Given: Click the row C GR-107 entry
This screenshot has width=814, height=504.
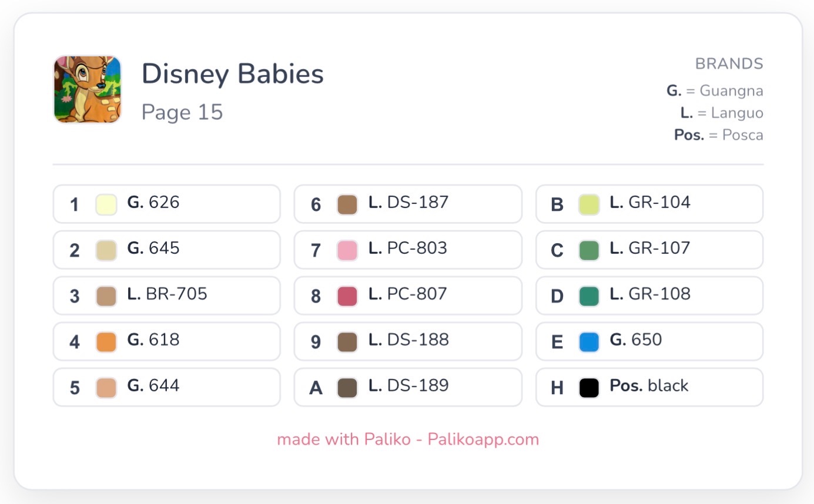Looking at the screenshot, I should (x=649, y=250).
